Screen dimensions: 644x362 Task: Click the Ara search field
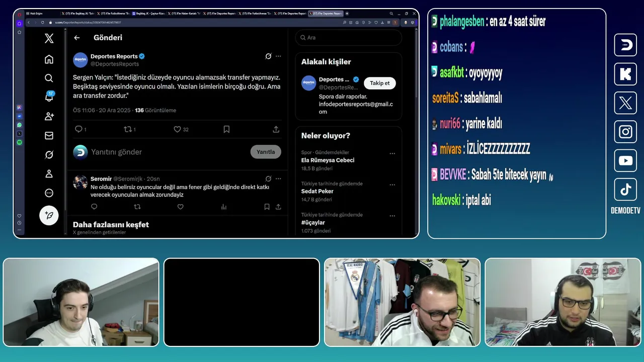349,38
